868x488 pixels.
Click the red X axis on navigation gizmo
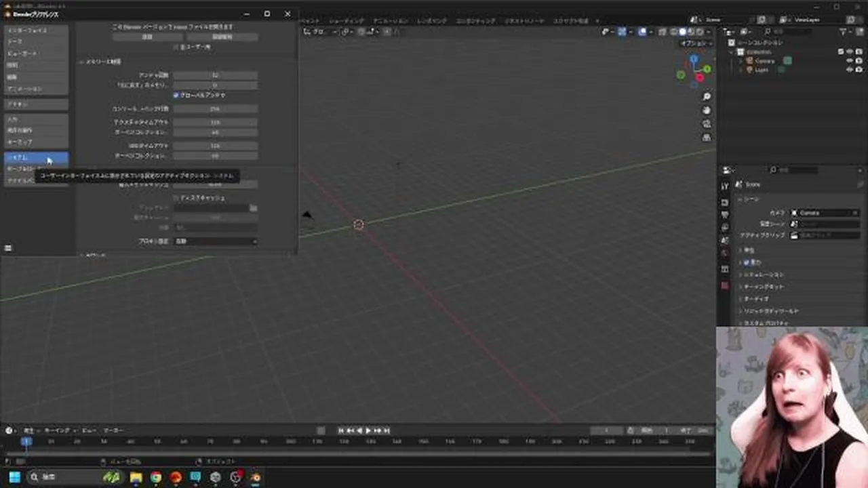pos(700,77)
